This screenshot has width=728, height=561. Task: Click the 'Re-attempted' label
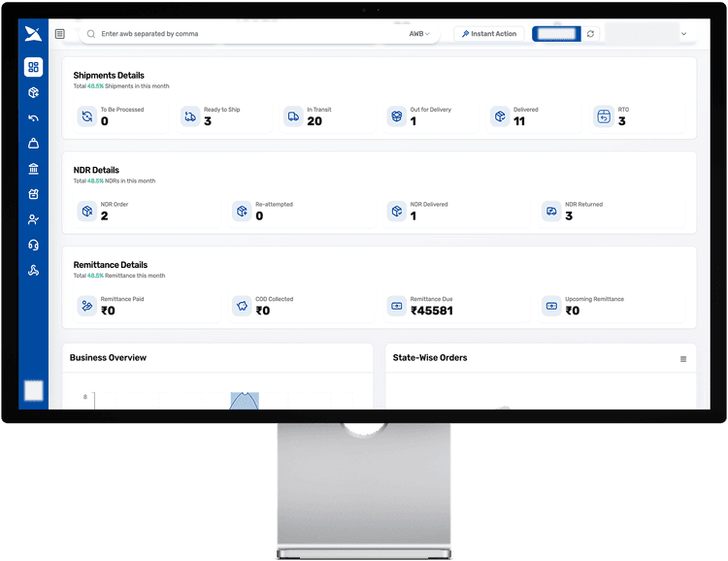click(x=274, y=205)
